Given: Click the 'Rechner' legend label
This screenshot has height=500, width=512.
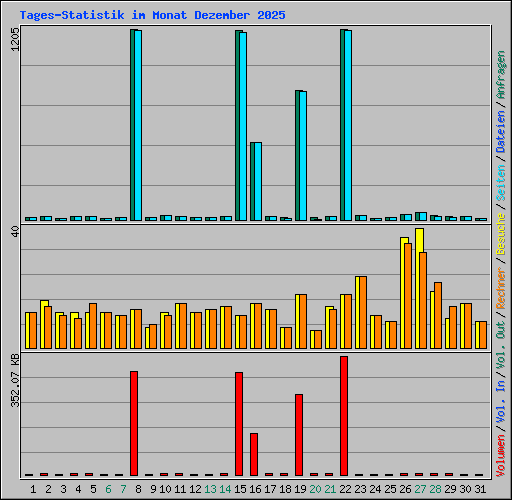Looking at the screenshot, I should tap(501, 288).
